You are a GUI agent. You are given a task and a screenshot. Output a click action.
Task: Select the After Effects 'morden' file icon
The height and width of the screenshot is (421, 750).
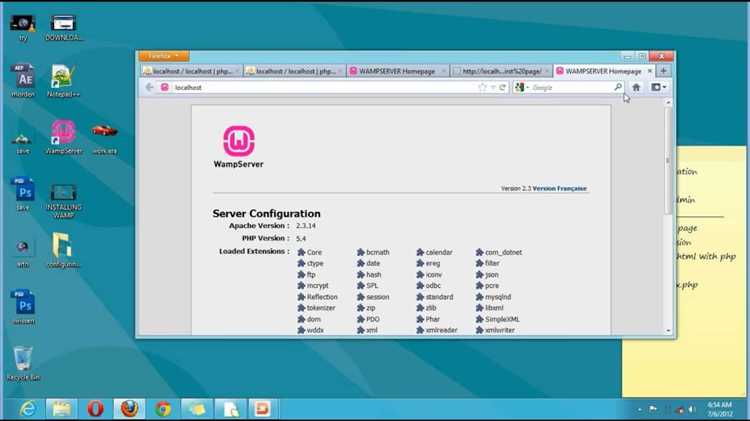[23, 81]
